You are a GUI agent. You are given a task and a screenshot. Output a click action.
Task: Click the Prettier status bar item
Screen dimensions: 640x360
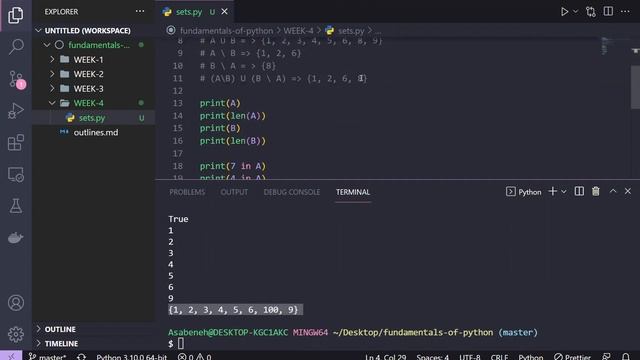[572, 356]
